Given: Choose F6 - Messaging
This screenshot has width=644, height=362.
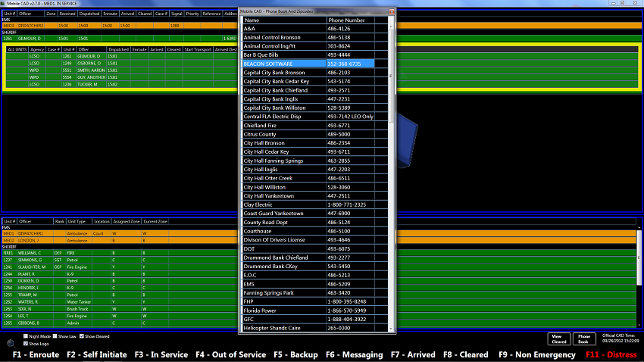Looking at the screenshot, I should coord(354,354).
